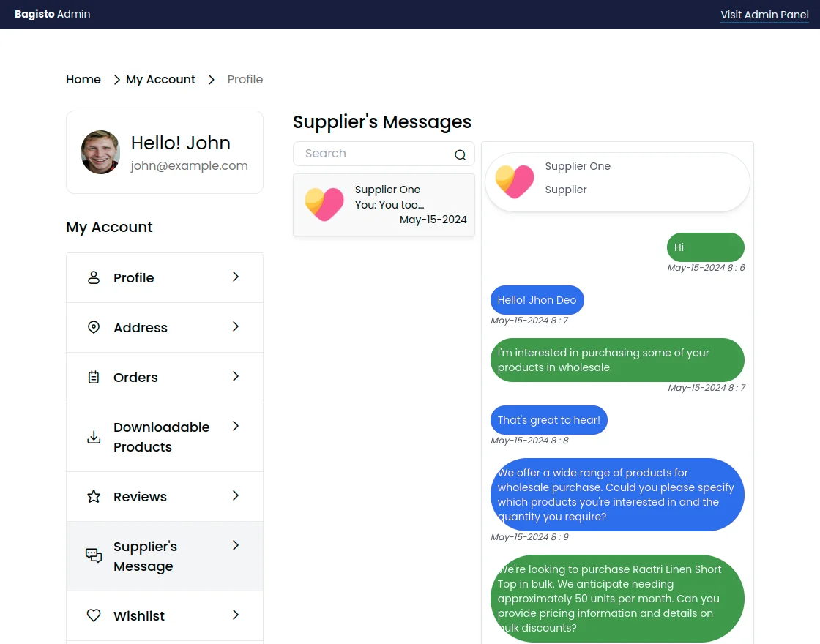This screenshot has height=644, width=820.
Task: Click Supplier One's heart-shaped avatar
Action: click(x=324, y=204)
